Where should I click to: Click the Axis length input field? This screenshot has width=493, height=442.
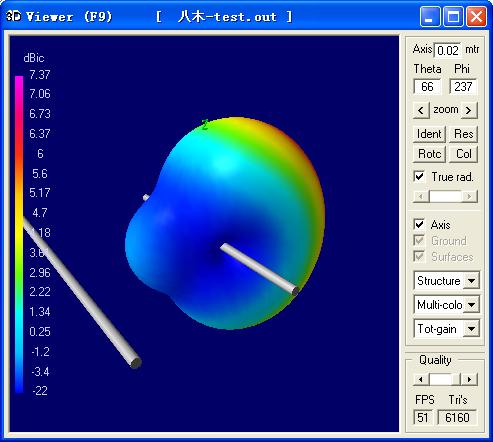448,50
